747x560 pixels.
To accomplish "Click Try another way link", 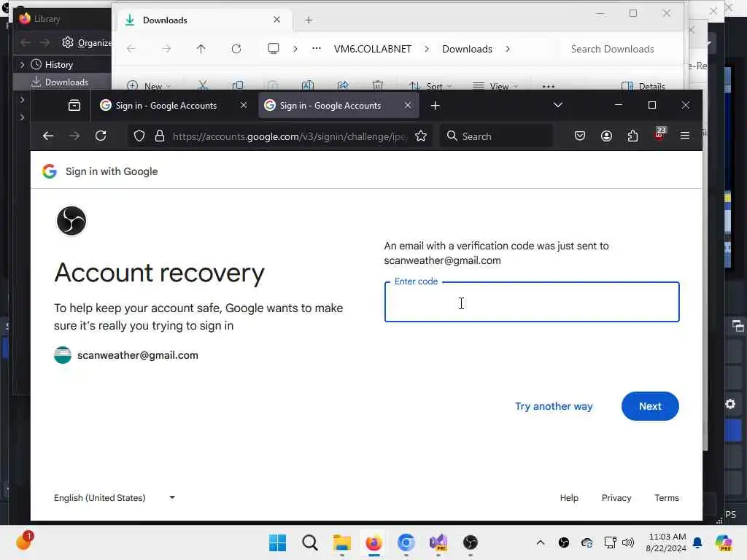I will tap(554, 406).
